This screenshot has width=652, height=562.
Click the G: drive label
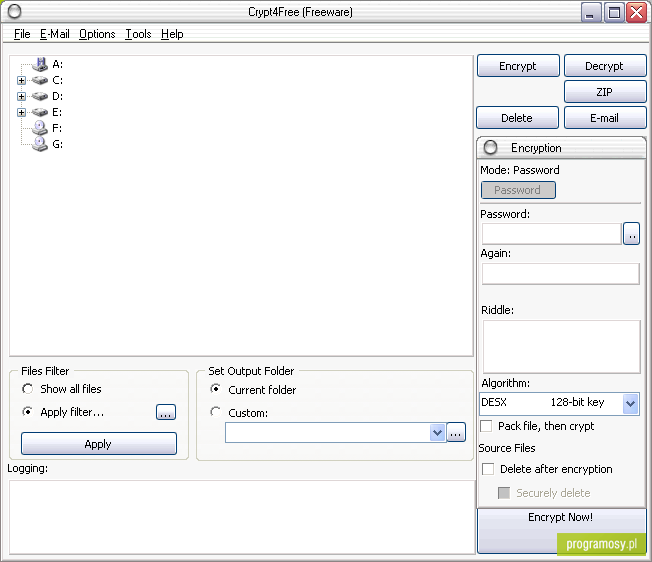coord(57,144)
